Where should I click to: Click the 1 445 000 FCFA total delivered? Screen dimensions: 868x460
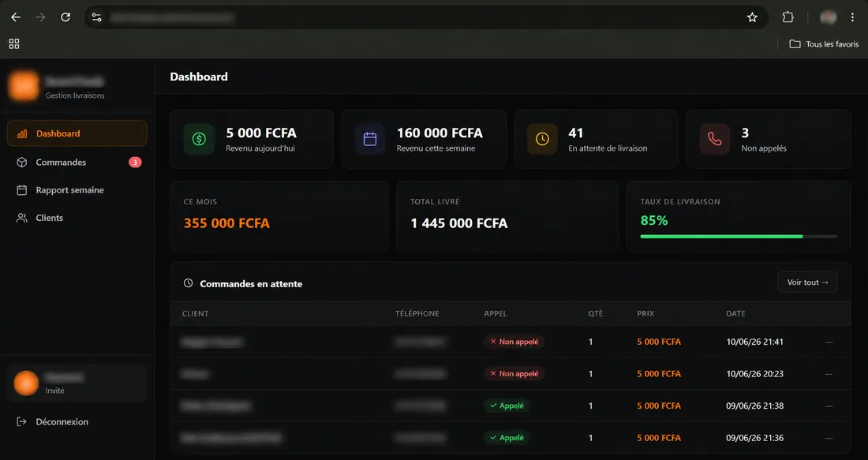tap(459, 223)
